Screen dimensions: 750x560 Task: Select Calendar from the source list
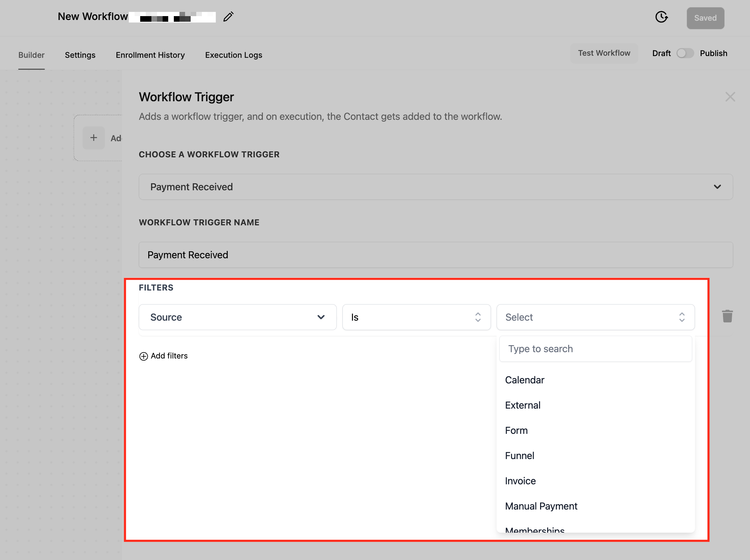coord(525,380)
